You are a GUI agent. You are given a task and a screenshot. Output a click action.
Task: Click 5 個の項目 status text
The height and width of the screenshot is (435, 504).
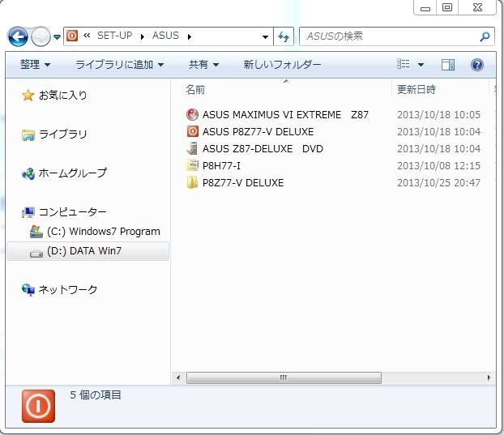tap(96, 394)
